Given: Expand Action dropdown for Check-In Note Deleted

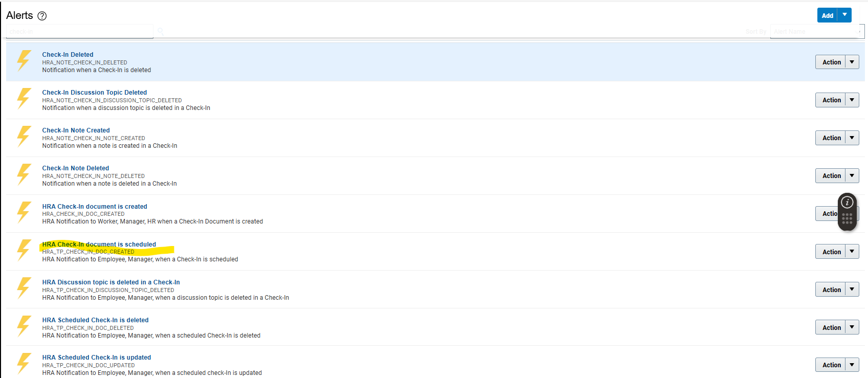Looking at the screenshot, I should point(852,176).
